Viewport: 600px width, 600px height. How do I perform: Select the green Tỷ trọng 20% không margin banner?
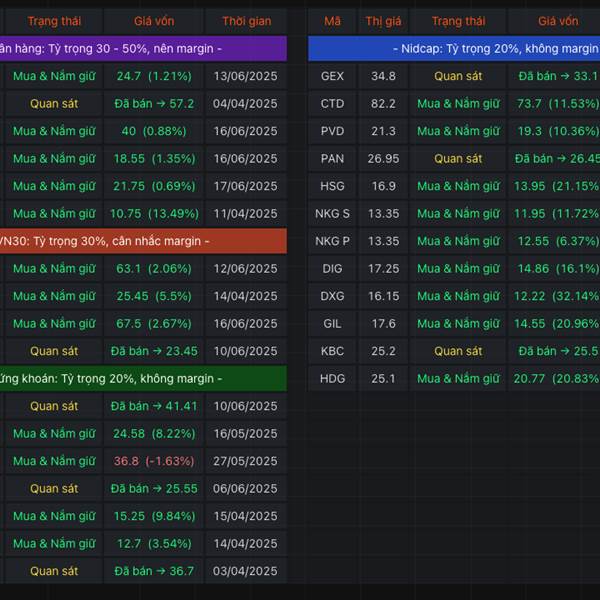(143, 378)
